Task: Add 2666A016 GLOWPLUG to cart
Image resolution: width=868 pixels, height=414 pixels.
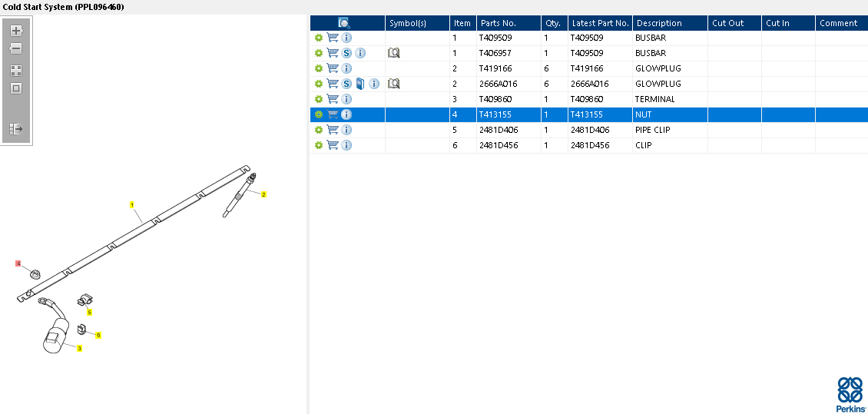Action: [333, 84]
